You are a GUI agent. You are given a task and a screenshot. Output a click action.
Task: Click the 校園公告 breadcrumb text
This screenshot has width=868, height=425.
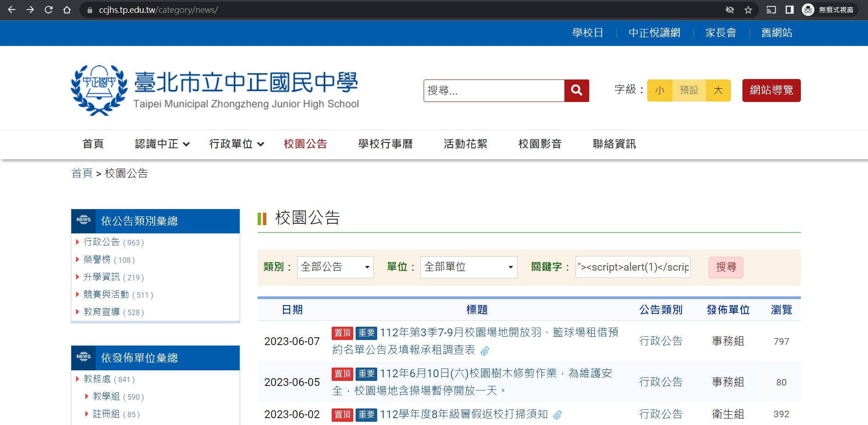pyautogui.click(x=126, y=173)
